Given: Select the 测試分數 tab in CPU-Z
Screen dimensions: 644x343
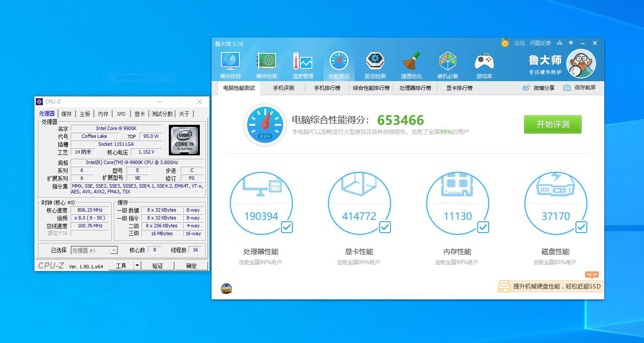Looking at the screenshot, I should (162, 114).
